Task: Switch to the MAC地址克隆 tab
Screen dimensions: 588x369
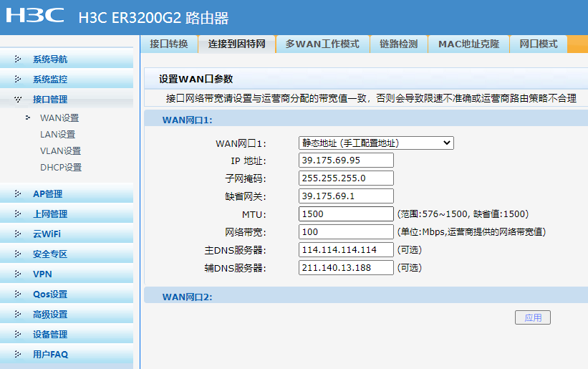Action: pos(468,44)
